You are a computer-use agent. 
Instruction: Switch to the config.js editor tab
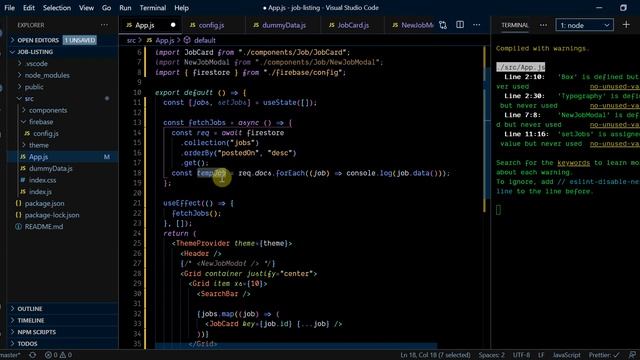tap(211, 25)
